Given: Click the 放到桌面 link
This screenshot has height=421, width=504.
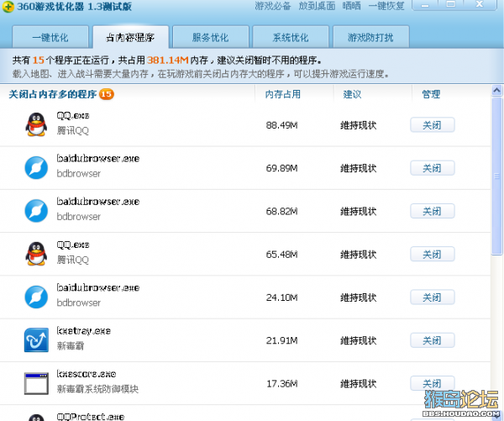Looking at the screenshot, I should pyautogui.click(x=317, y=6).
